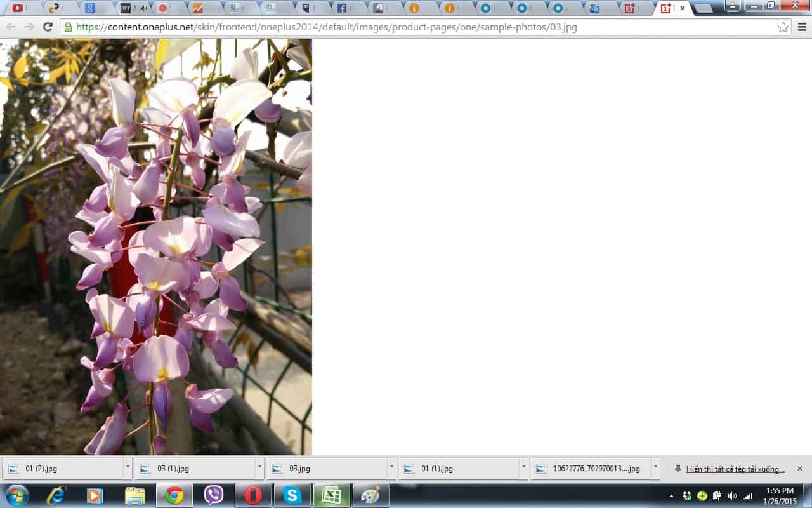
Task: Open the Paint app in the taskbar
Action: point(370,495)
